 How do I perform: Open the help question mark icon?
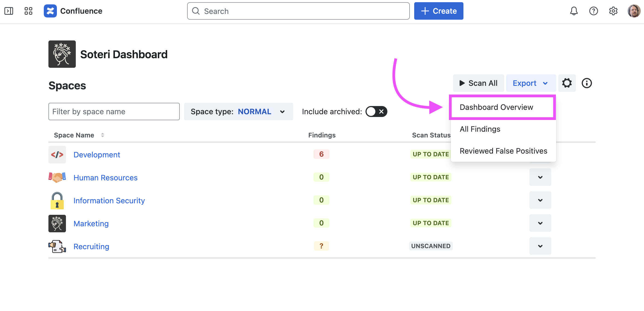(593, 11)
